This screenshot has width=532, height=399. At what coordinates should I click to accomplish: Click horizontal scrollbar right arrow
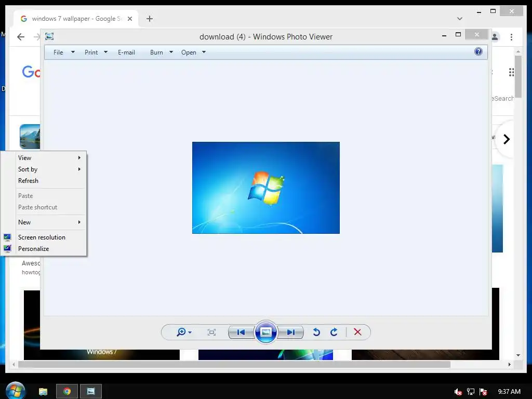coord(509,364)
